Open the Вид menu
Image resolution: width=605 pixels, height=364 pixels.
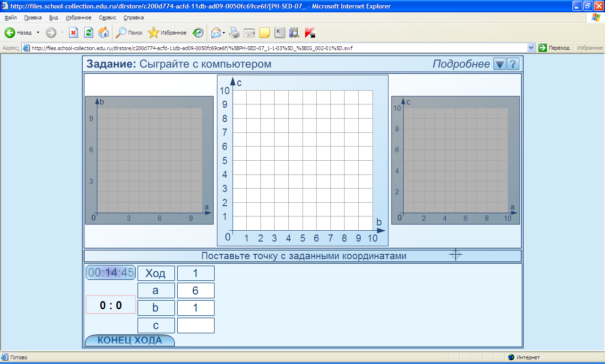pos(53,17)
